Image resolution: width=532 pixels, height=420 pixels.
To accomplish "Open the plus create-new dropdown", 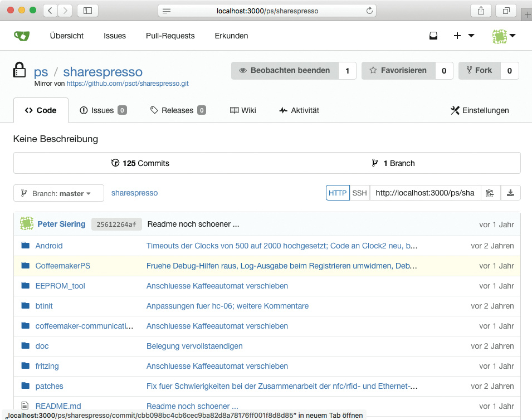I will coord(463,36).
